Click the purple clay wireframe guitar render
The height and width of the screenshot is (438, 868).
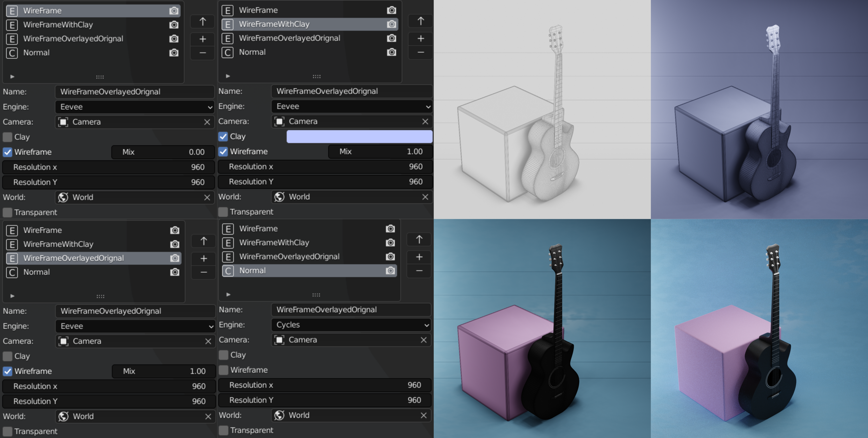pos(759,109)
